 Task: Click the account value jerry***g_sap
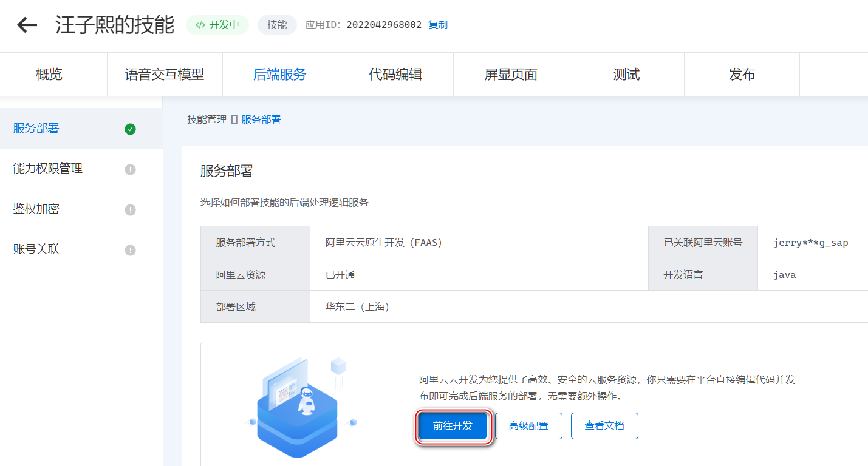pyautogui.click(x=811, y=243)
